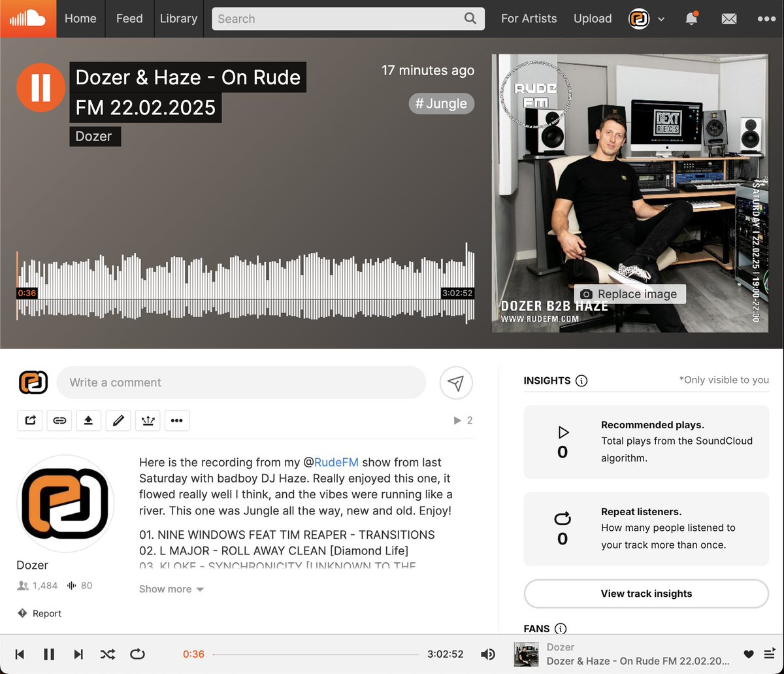Click the Write a comment field
This screenshot has width=784, height=674.
point(241,382)
